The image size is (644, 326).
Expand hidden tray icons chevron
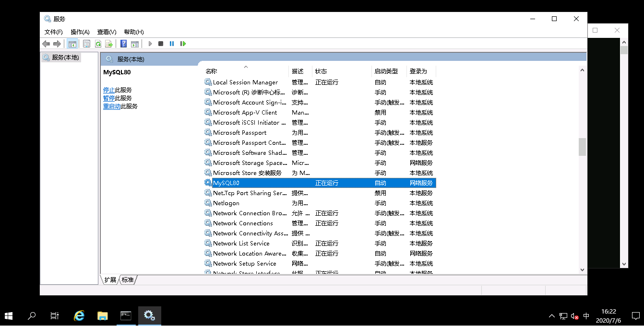[552, 316]
